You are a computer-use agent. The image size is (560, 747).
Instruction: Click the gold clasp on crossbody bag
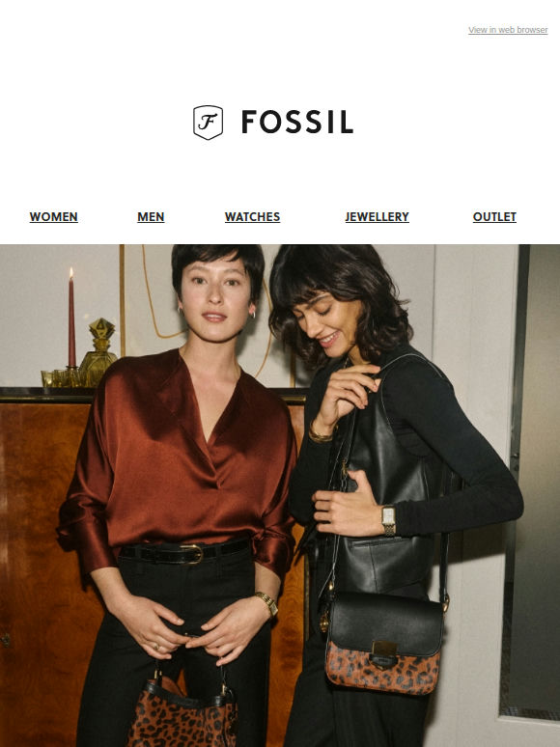(384, 652)
